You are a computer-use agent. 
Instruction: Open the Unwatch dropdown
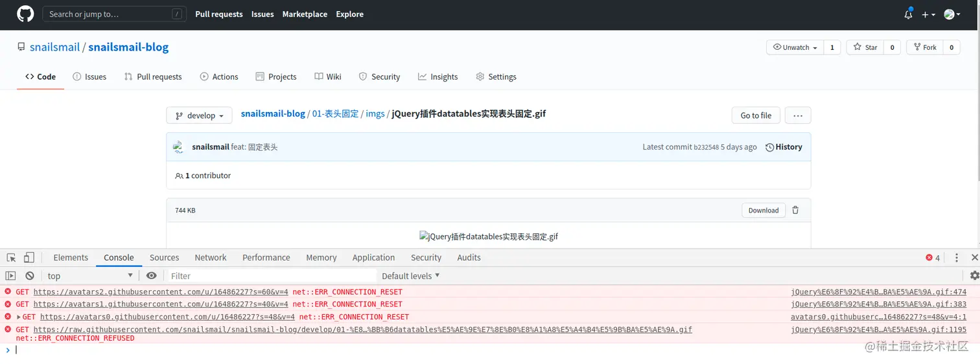(x=795, y=47)
